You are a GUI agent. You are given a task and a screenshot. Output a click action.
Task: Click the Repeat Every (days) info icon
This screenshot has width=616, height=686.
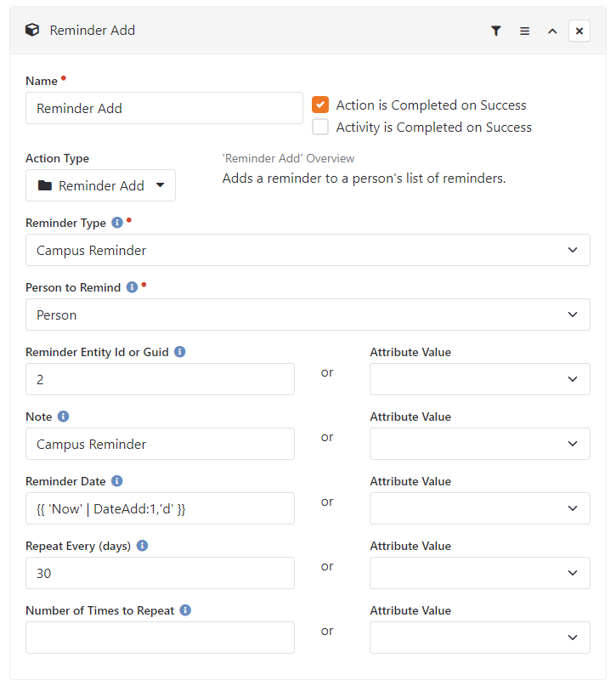point(142,546)
